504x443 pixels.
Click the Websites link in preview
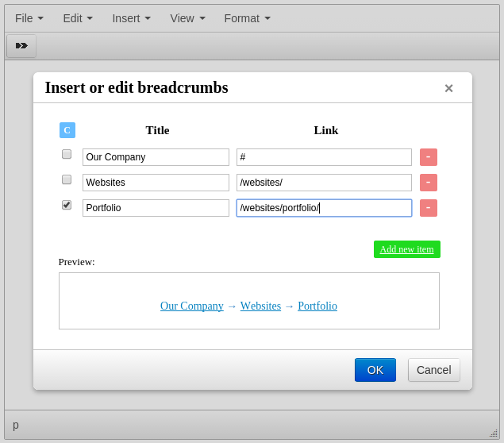(x=260, y=306)
